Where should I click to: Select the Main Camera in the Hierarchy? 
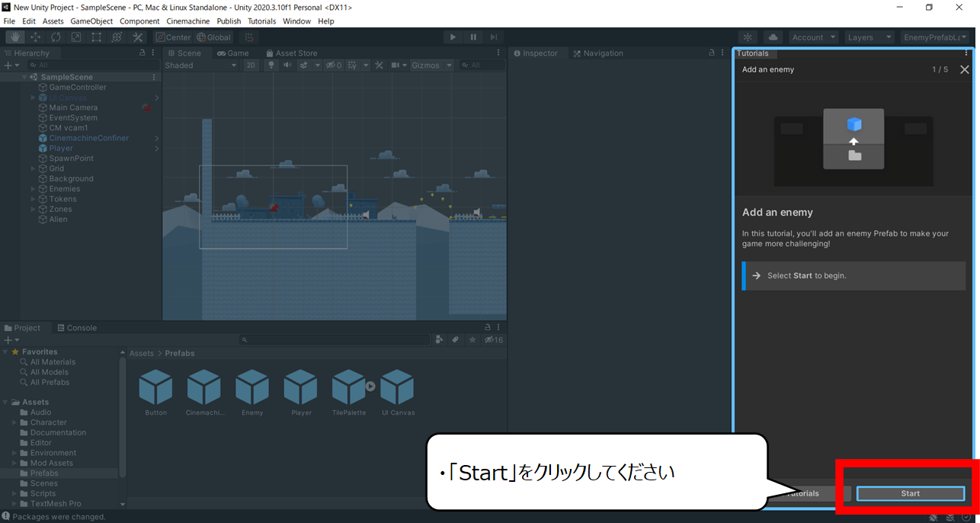(73, 107)
